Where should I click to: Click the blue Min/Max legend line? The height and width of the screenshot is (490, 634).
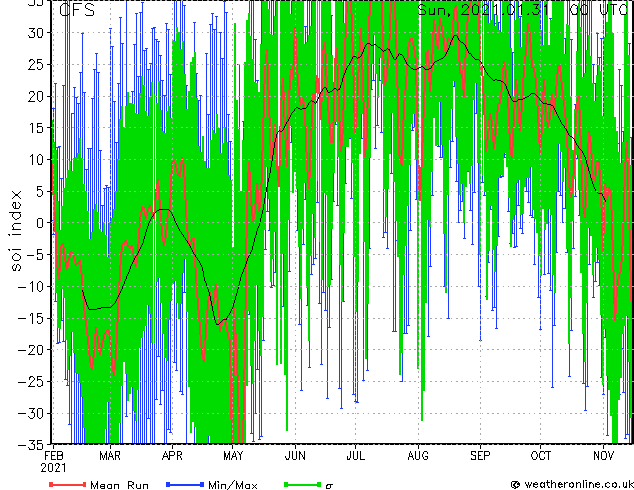[x=185, y=484]
